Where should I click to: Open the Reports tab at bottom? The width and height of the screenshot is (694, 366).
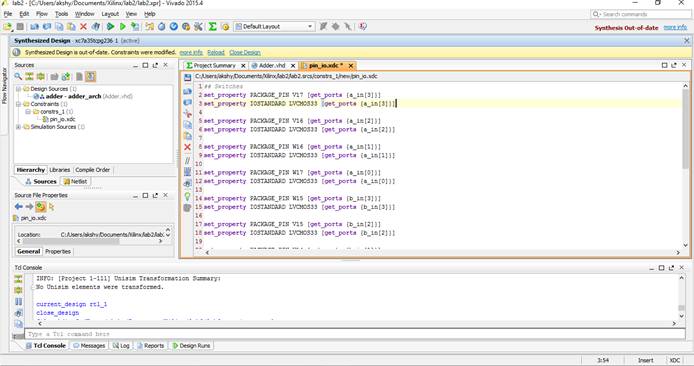[150, 346]
